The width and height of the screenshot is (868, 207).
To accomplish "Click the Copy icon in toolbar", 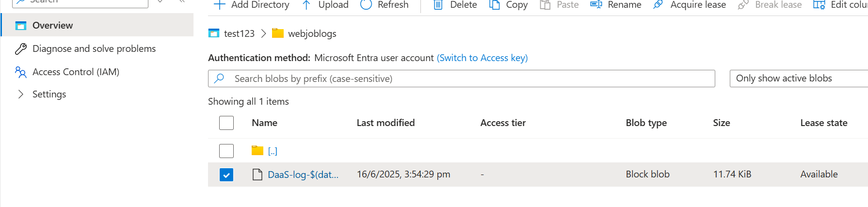I will click(494, 5).
